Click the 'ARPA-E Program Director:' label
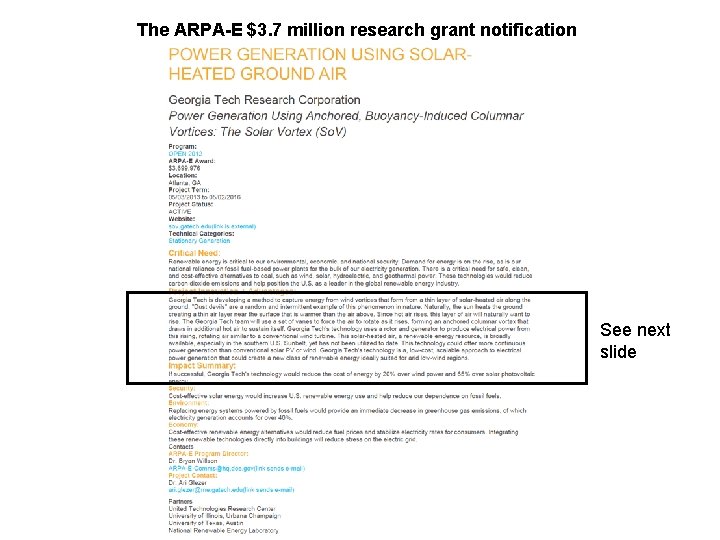Viewport: 720px width, 540px height. [x=208, y=454]
